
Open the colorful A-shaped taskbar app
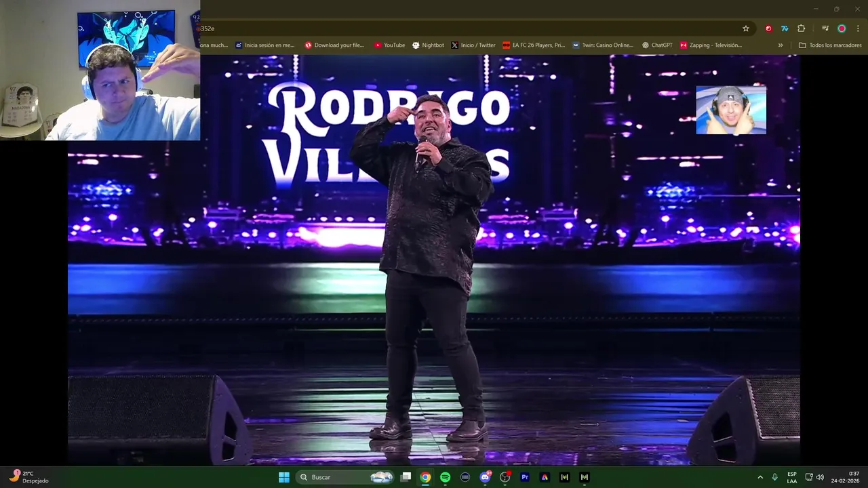coord(545,477)
